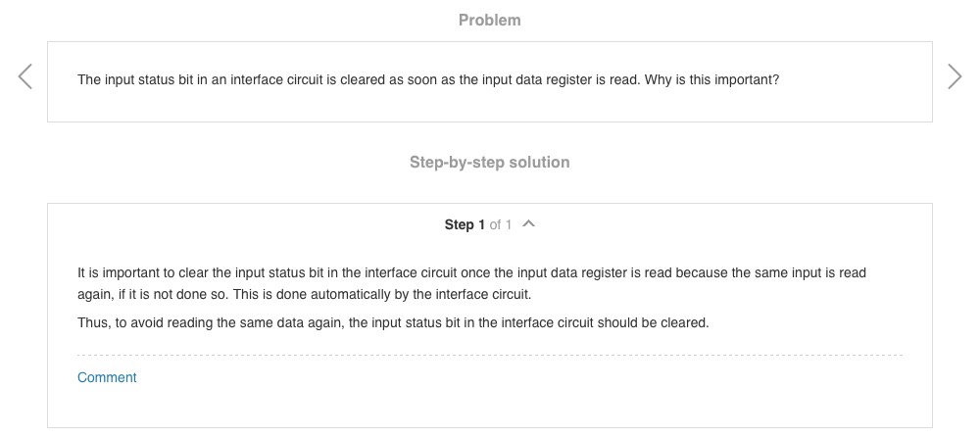
Task: Click the "of 1" step count text
Action: (501, 225)
